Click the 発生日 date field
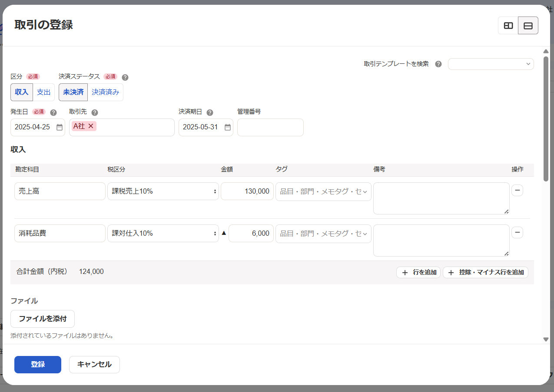The height and width of the screenshot is (392, 554). click(x=38, y=127)
